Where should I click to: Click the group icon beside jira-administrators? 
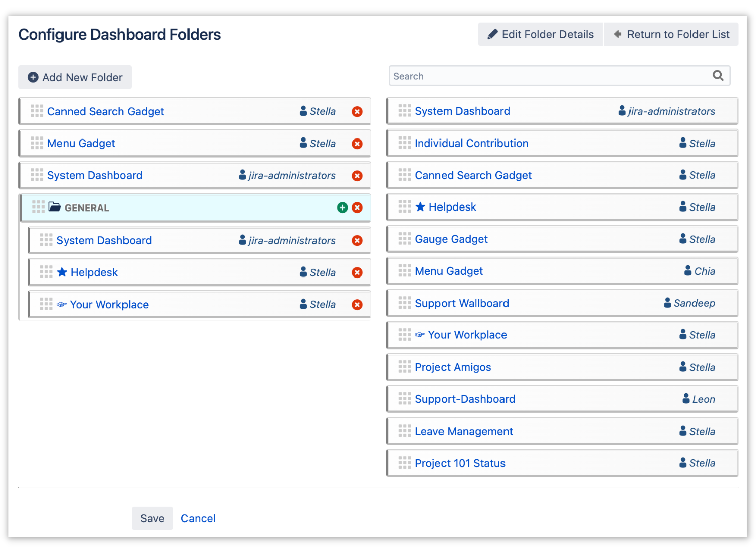241,175
